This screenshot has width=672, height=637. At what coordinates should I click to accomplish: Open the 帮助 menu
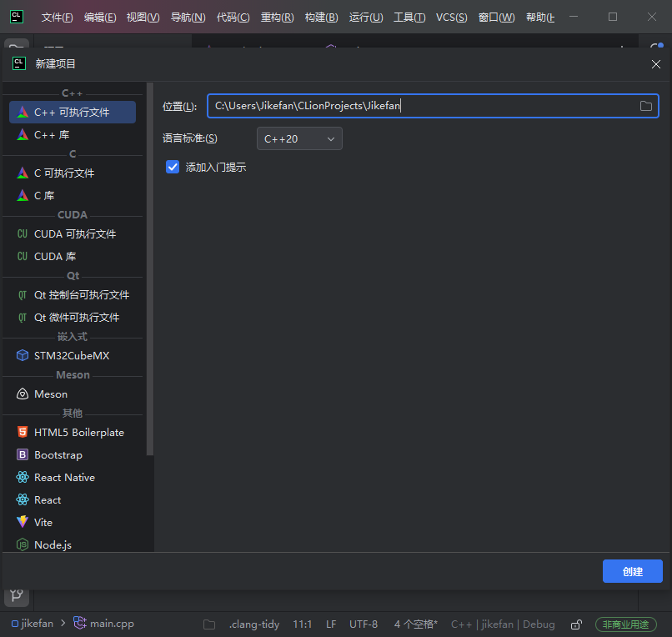[x=540, y=18]
